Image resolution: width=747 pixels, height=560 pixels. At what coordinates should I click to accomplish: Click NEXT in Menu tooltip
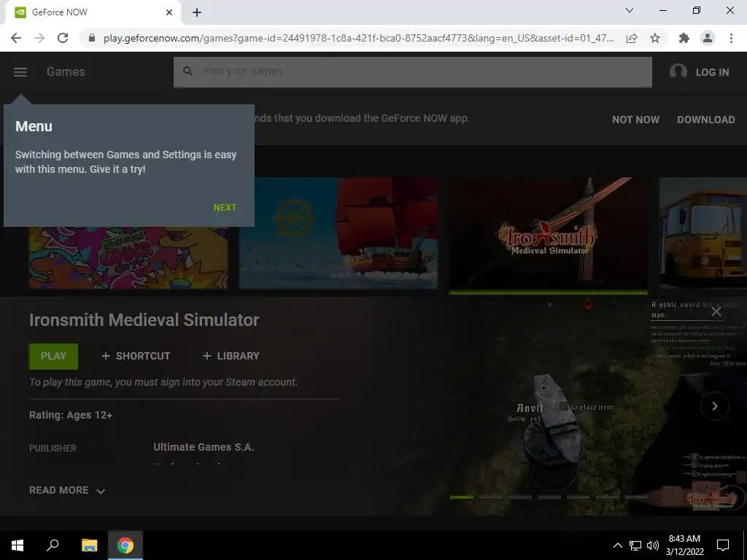pos(225,208)
